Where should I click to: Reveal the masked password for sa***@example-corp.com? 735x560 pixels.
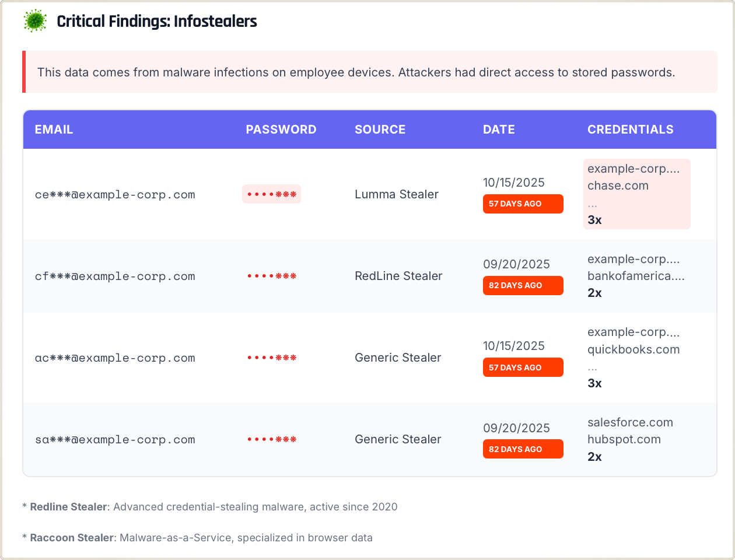pyautogui.click(x=271, y=439)
